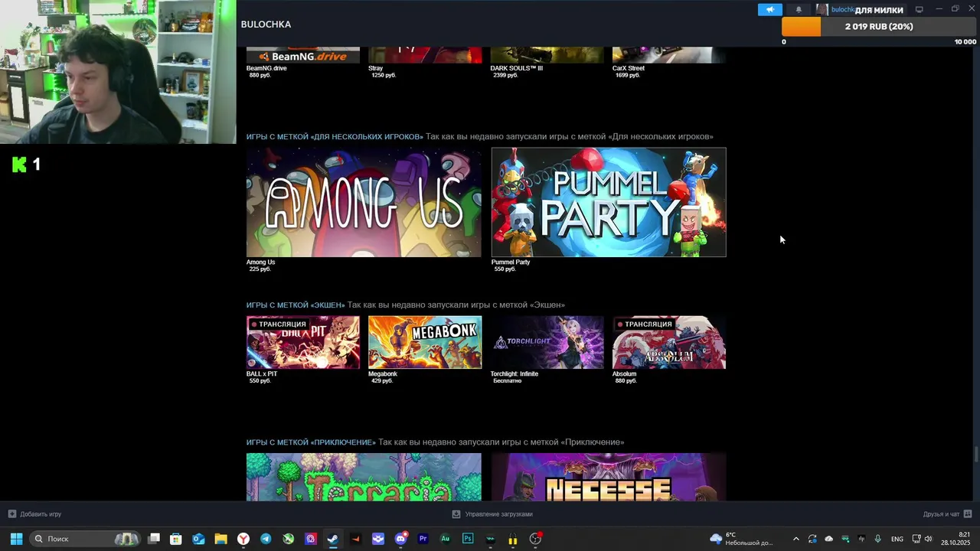The height and width of the screenshot is (551, 980).
Task: Click the Steam page vertical scrollbar
Action: click(x=976, y=454)
